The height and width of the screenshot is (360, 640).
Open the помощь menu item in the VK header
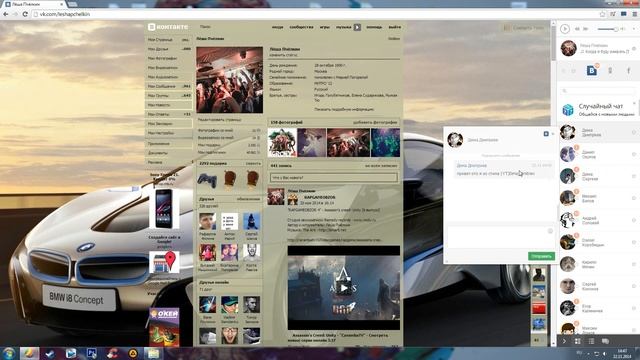[x=374, y=27]
